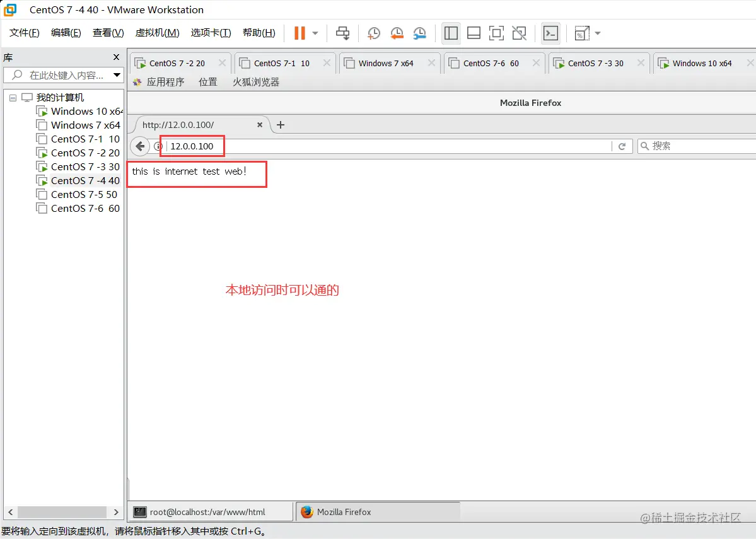Viewport: 756px width, 539px height.
Task: Enter full screen mode
Action: tap(496, 33)
